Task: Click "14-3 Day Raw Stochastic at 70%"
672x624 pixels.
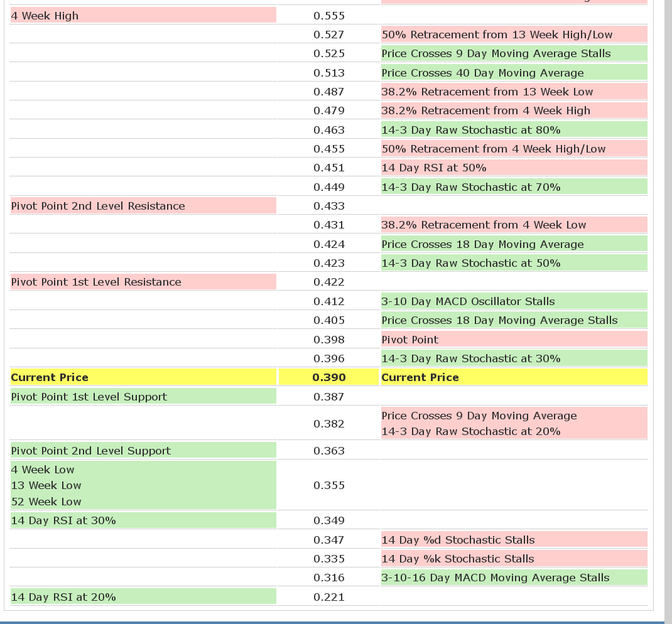Action: [471, 187]
